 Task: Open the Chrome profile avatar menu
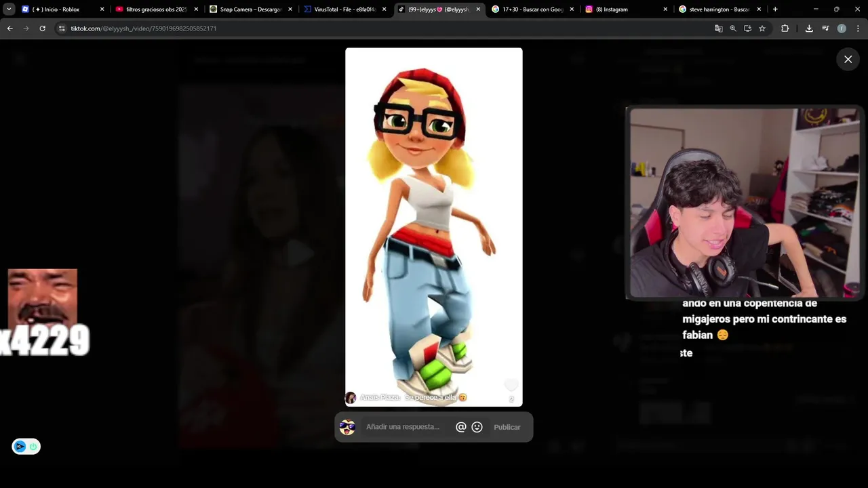tap(842, 28)
